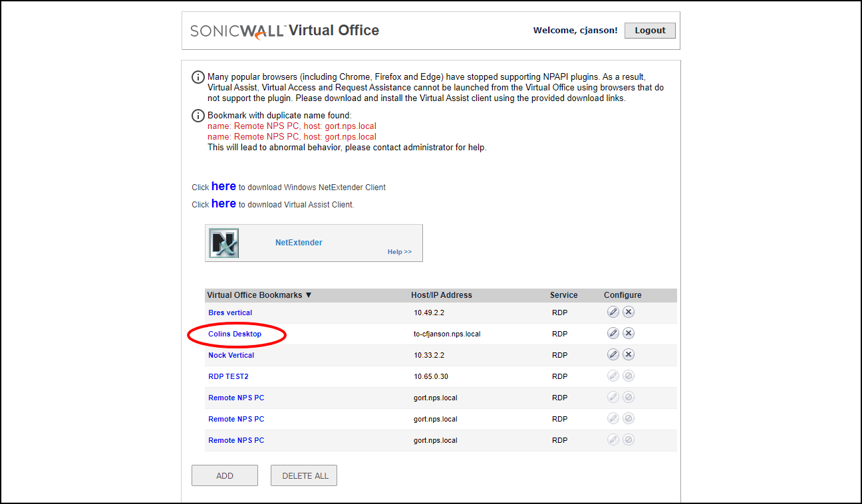
Task: Click the Configure column header
Action: 623,295
